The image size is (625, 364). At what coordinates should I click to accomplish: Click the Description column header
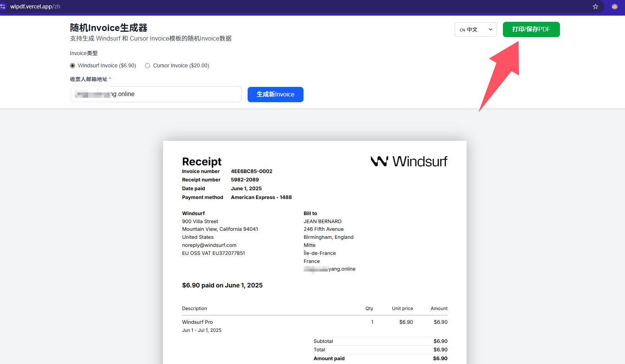coord(194,309)
